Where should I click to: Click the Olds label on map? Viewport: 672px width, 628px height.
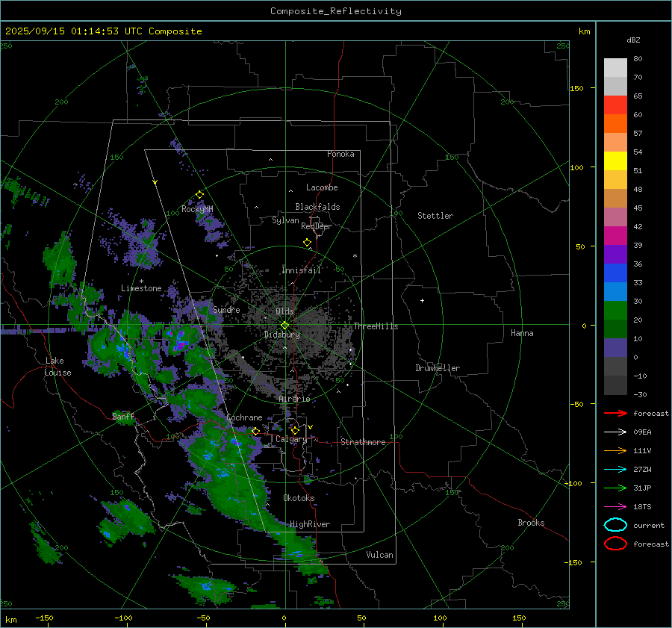(284, 311)
